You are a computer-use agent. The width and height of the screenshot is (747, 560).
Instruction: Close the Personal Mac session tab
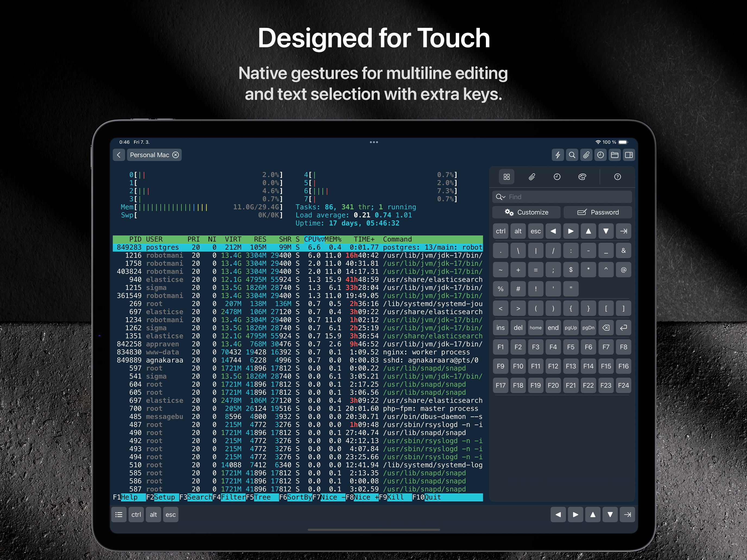point(176,155)
